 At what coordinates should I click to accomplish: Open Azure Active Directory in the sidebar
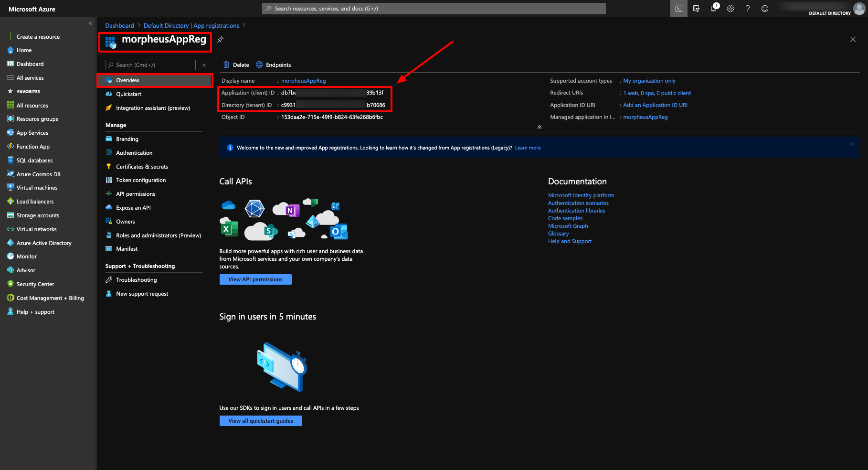click(x=44, y=243)
